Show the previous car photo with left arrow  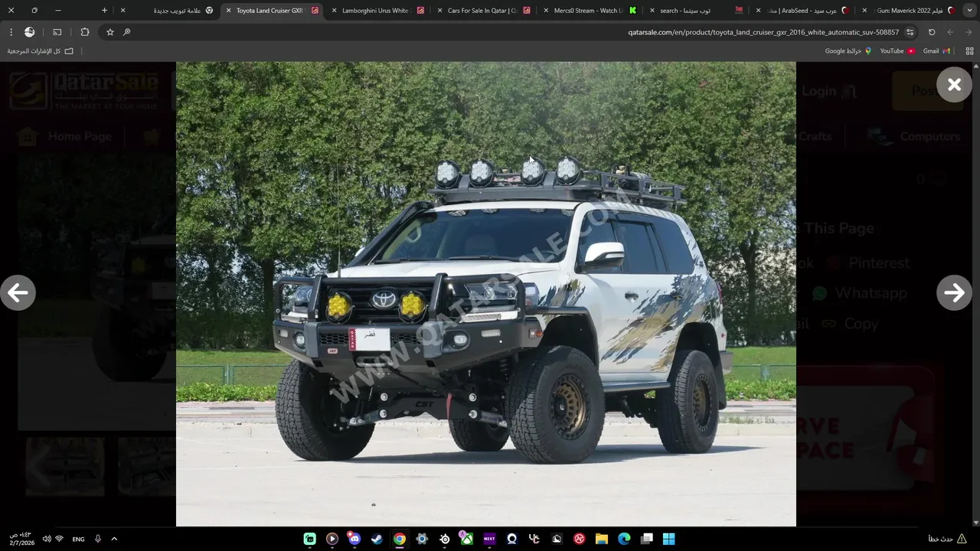tap(18, 292)
